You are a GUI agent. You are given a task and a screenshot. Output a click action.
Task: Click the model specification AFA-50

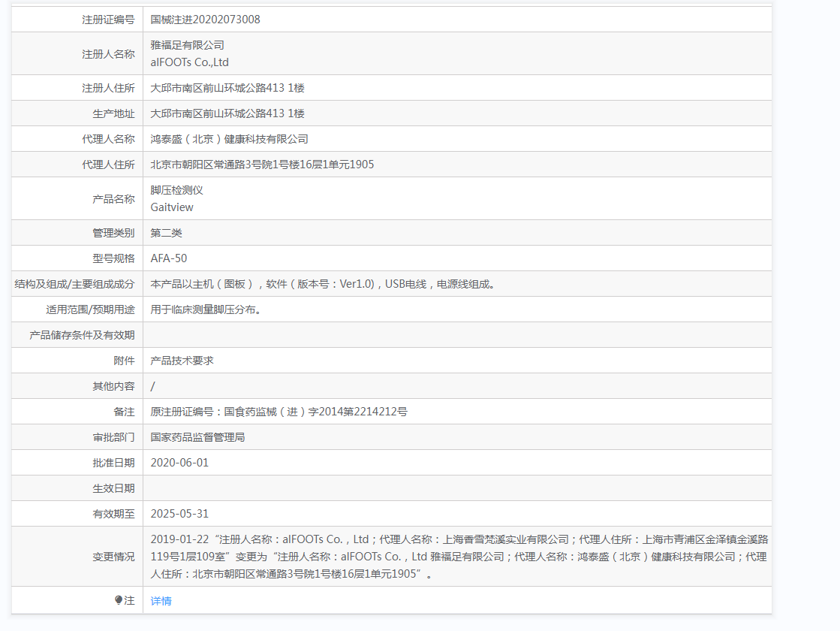click(169, 258)
